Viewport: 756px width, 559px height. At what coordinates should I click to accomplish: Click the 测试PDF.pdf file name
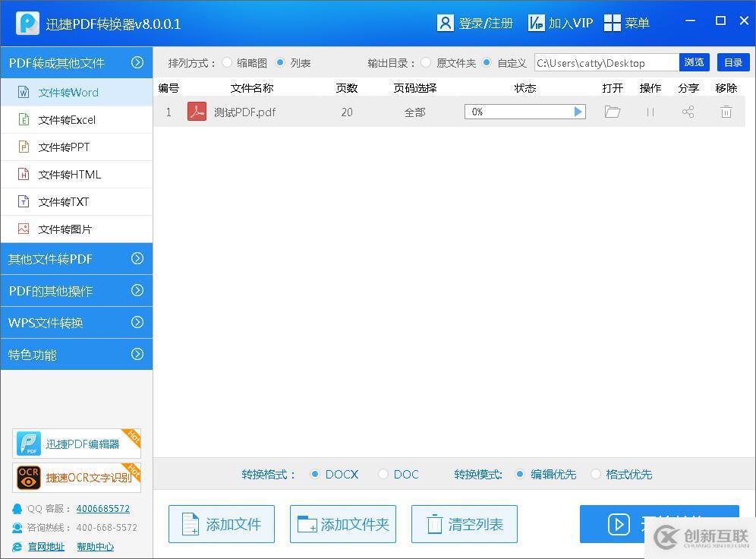(x=244, y=112)
